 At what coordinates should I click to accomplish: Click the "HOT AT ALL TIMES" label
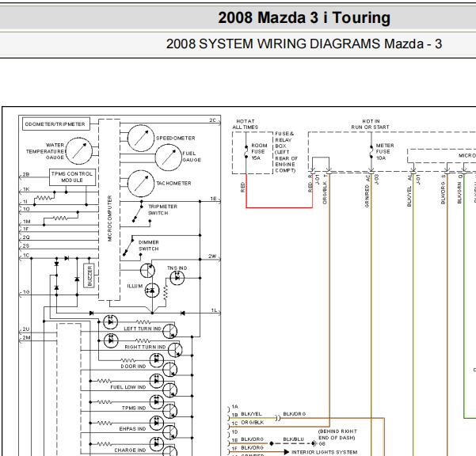point(246,124)
